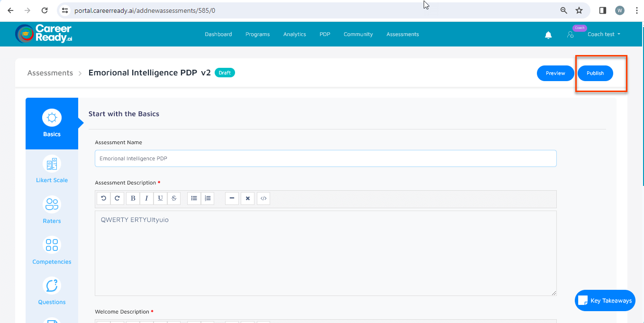This screenshot has height=323, width=644.
Task: Click into the Assessment Name field
Action: [x=326, y=158]
